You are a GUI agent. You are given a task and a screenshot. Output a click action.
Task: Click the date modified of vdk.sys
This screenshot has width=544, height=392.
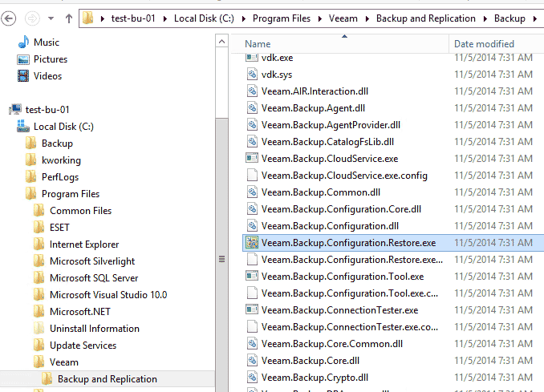493,75
